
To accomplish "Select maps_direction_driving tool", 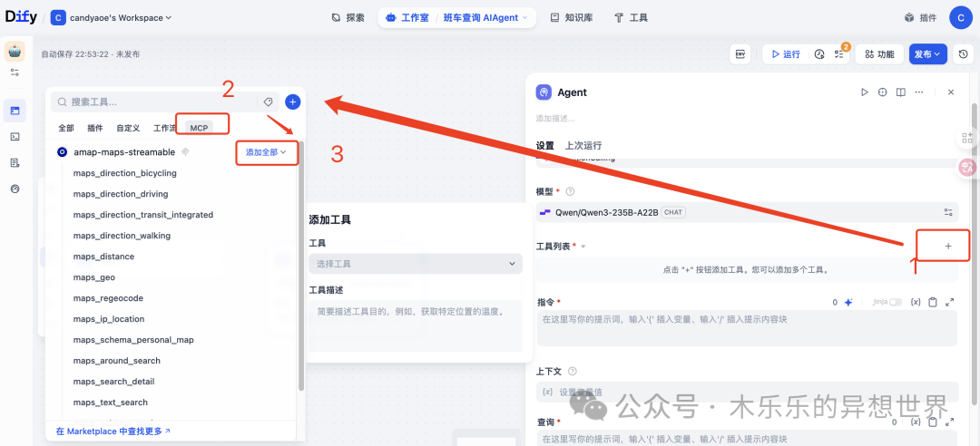I will (121, 194).
